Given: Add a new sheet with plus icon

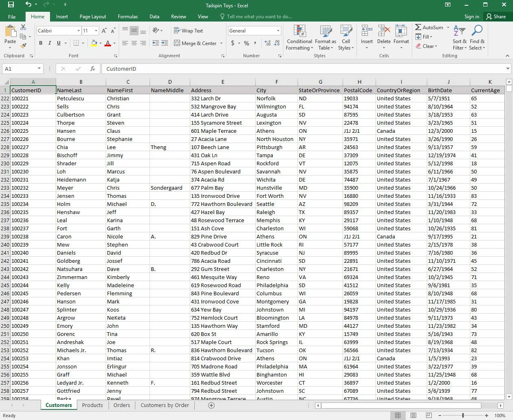Looking at the screenshot, I should [x=211, y=405].
